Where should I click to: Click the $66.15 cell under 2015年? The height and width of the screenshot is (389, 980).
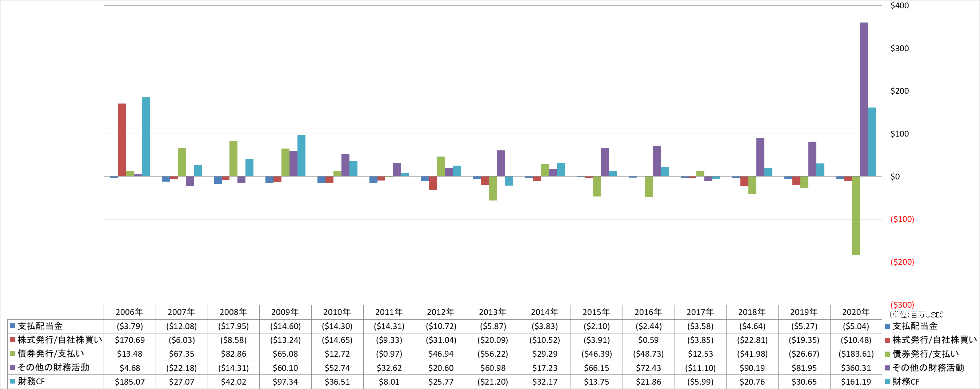tap(596, 368)
